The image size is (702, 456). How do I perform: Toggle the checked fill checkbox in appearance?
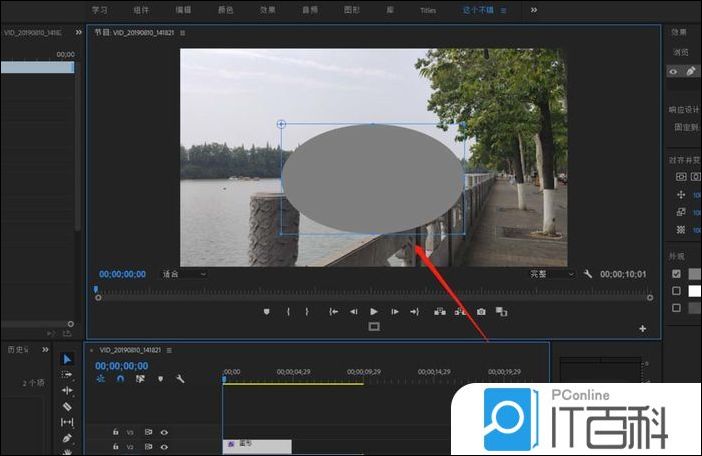[676, 274]
